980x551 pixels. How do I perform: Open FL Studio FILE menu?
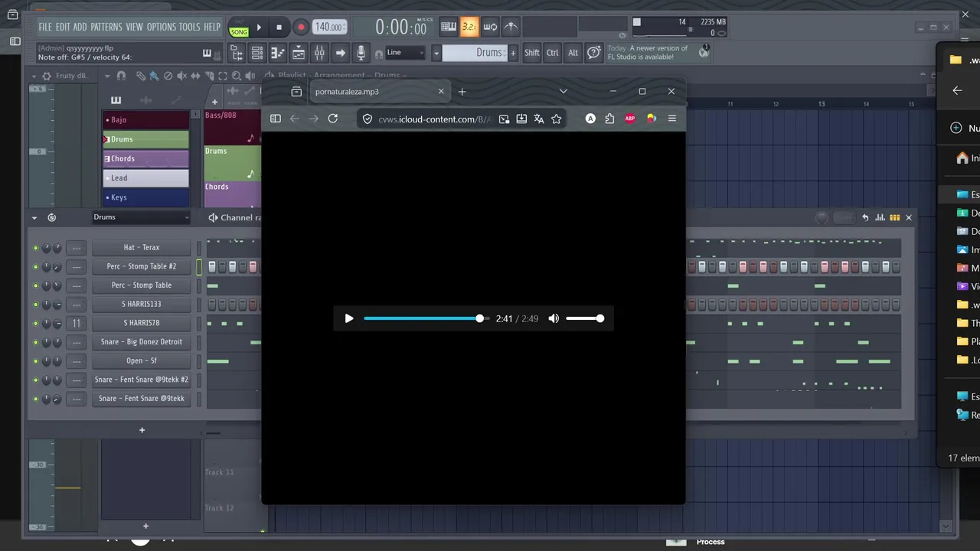pos(45,27)
